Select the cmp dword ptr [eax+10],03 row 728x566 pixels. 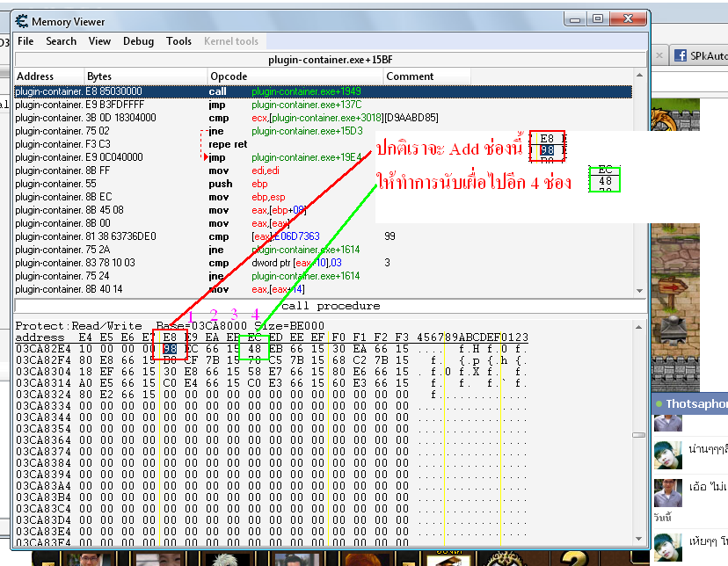pyautogui.click(x=324, y=263)
